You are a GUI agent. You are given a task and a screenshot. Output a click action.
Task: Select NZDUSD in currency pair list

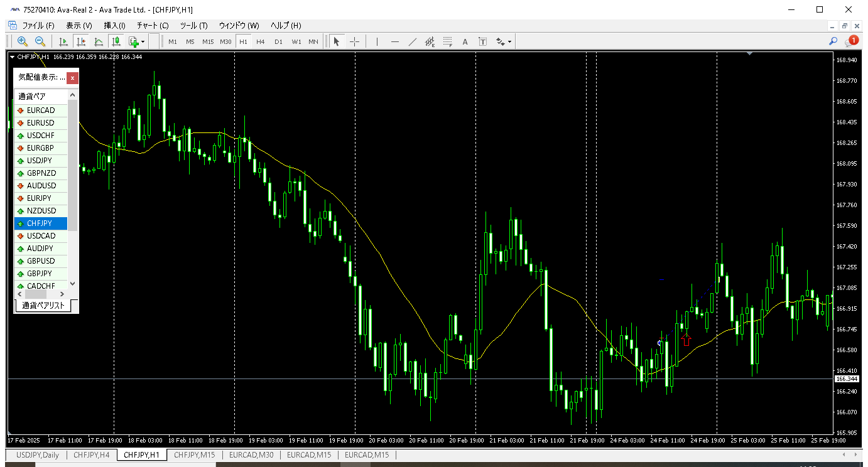click(41, 211)
